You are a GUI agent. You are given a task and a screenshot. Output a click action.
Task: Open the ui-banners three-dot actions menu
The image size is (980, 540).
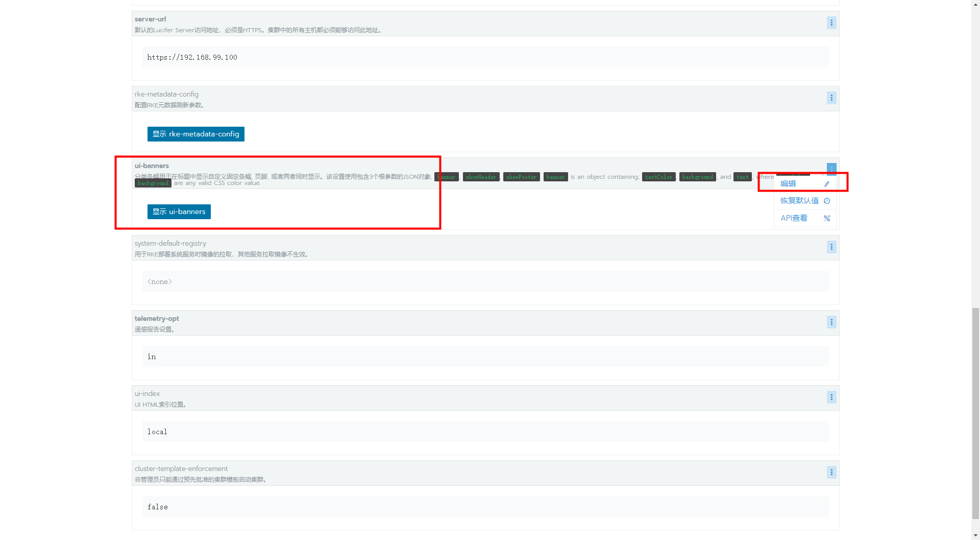tap(831, 168)
